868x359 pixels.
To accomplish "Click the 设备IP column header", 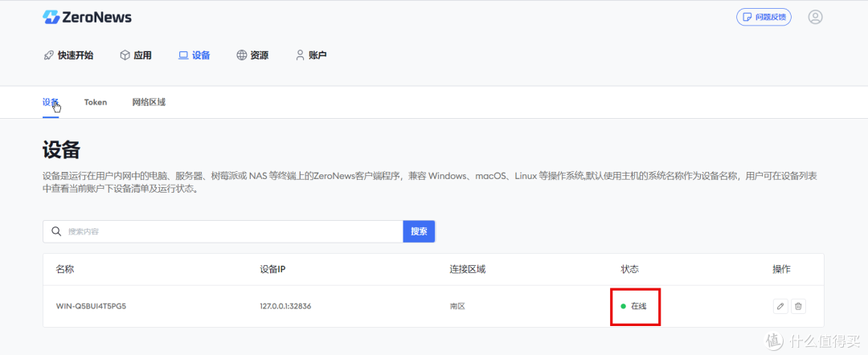I will click(273, 269).
